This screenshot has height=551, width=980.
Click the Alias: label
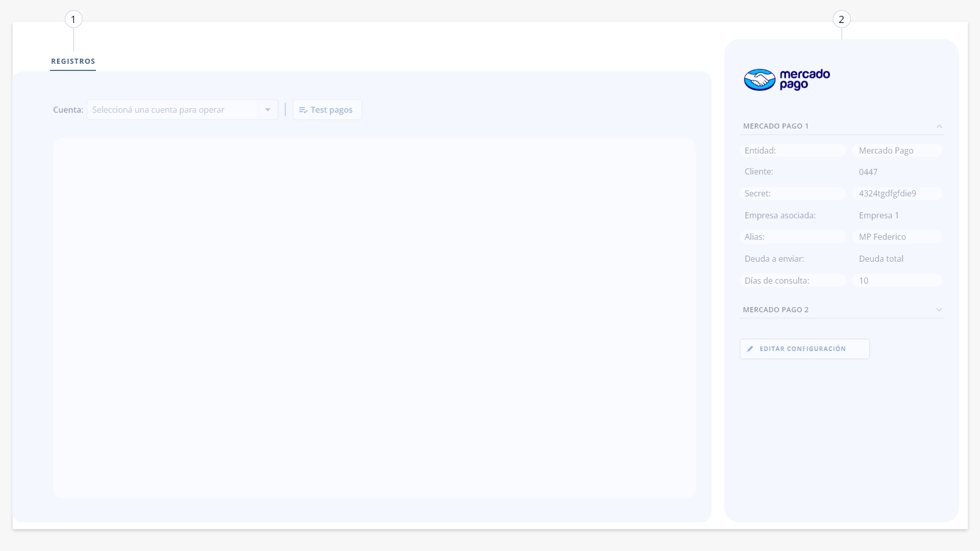tap(754, 237)
